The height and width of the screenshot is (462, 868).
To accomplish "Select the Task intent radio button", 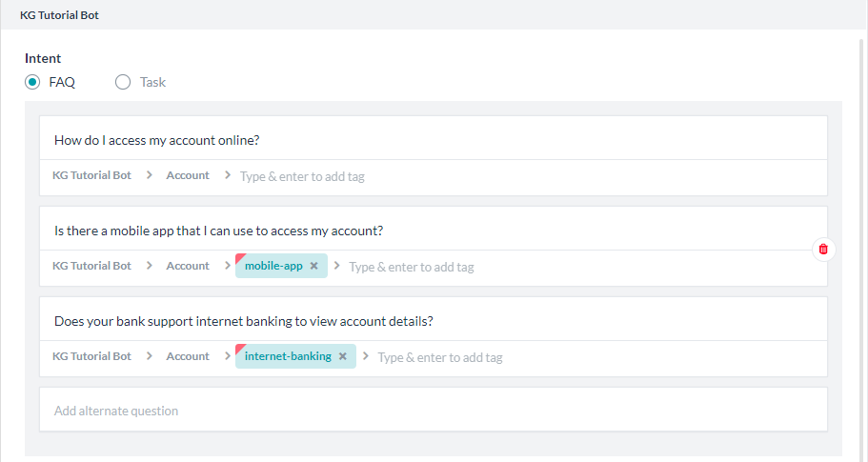I will tap(123, 82).
